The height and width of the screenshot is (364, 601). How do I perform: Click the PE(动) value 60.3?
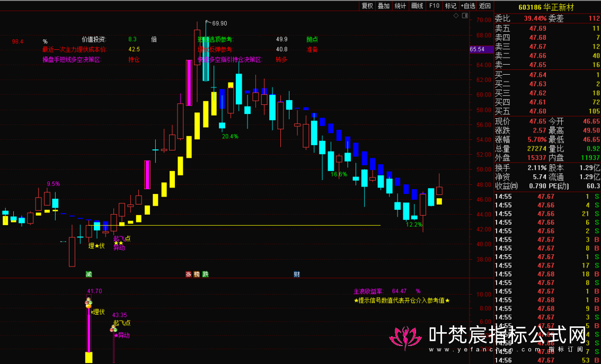point(594,186)
